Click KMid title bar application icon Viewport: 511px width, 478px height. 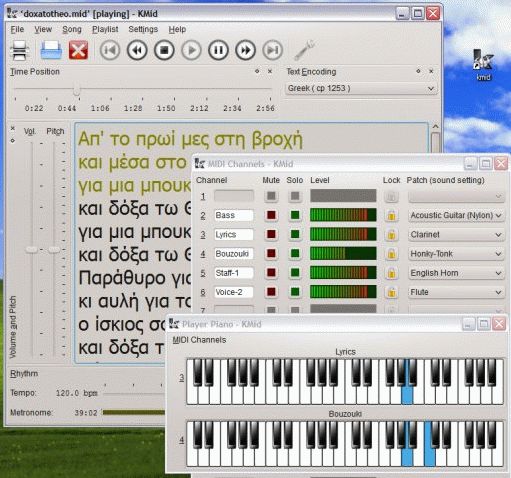12,13
